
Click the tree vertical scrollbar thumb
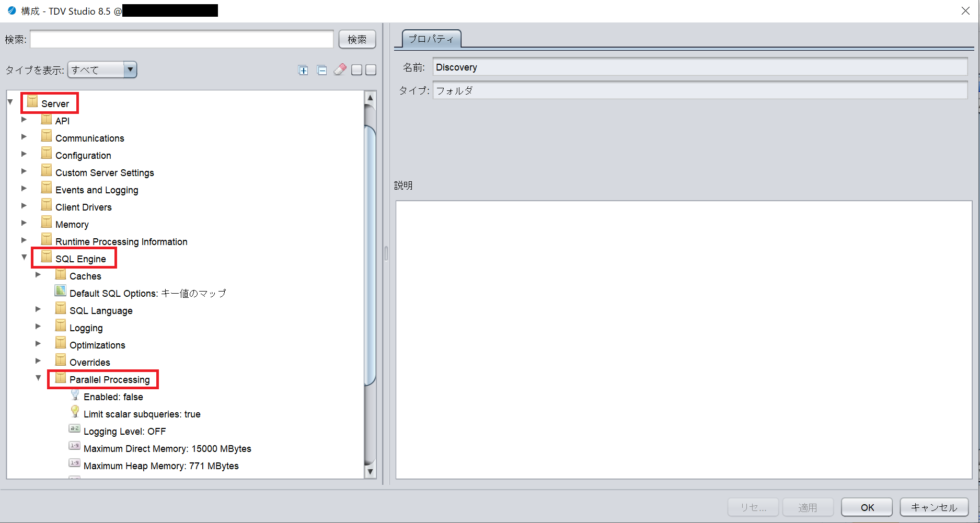[x=370, y=255]
